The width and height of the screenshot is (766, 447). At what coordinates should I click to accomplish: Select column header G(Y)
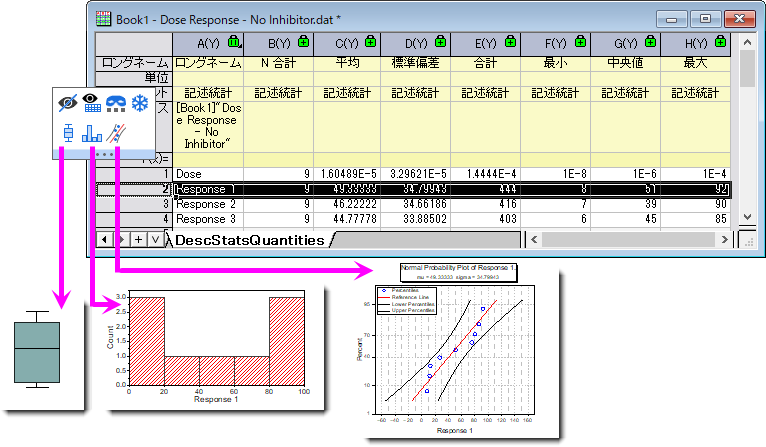[x=625, y=44]
